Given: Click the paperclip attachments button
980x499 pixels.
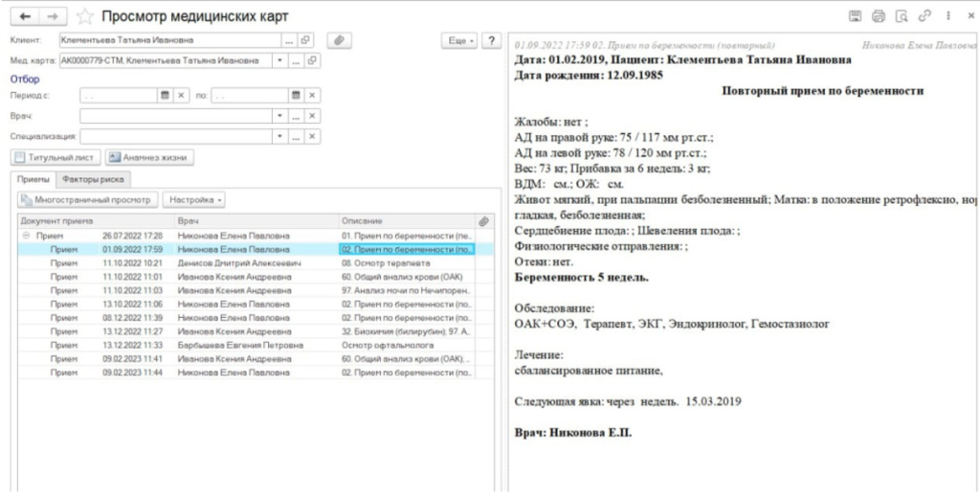Looking at the screenshot, I should [x=339, y=40].
